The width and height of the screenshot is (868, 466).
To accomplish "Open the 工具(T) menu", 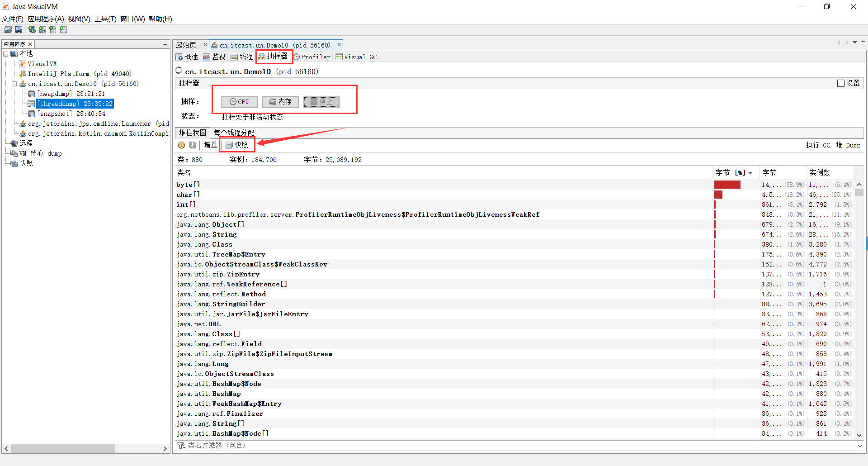I will (x=105, y=19).
